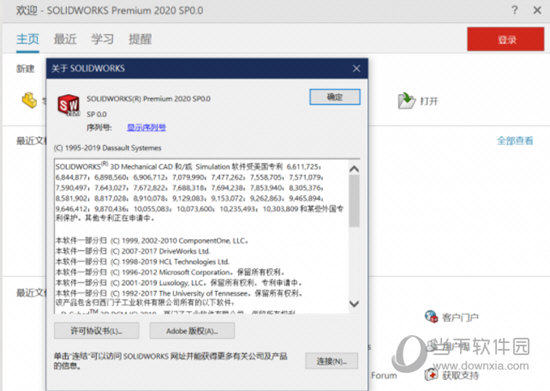
Task: Open the 学习 tab
Action: click(x=102, y=39)
